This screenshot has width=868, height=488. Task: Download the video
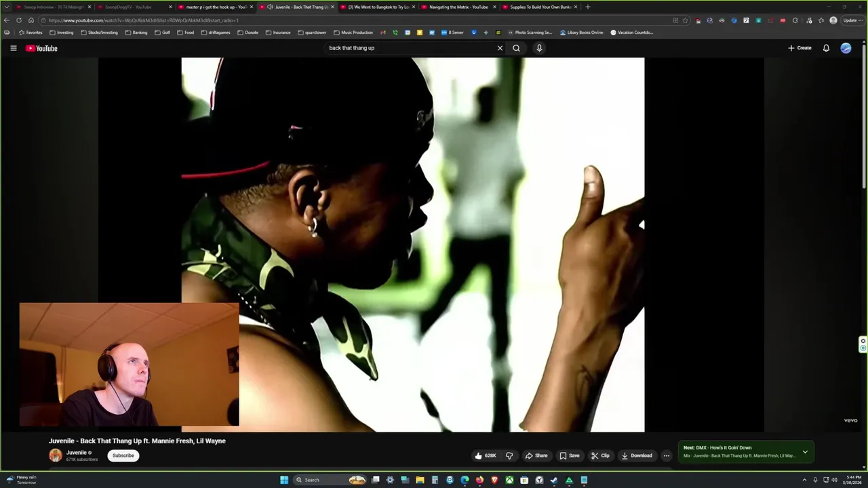pos(637,455)
